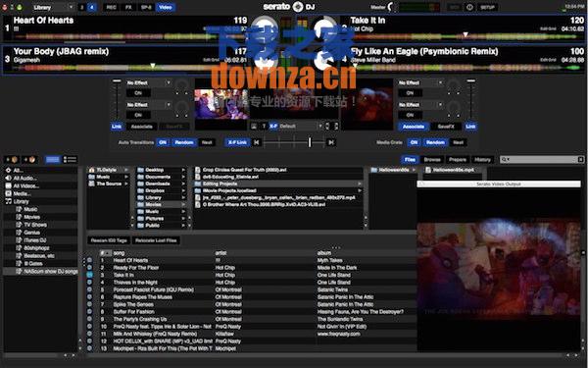Click the Relocate Lost Files button
The width and height of the screenshot is (588, 368).
(156, 240)
